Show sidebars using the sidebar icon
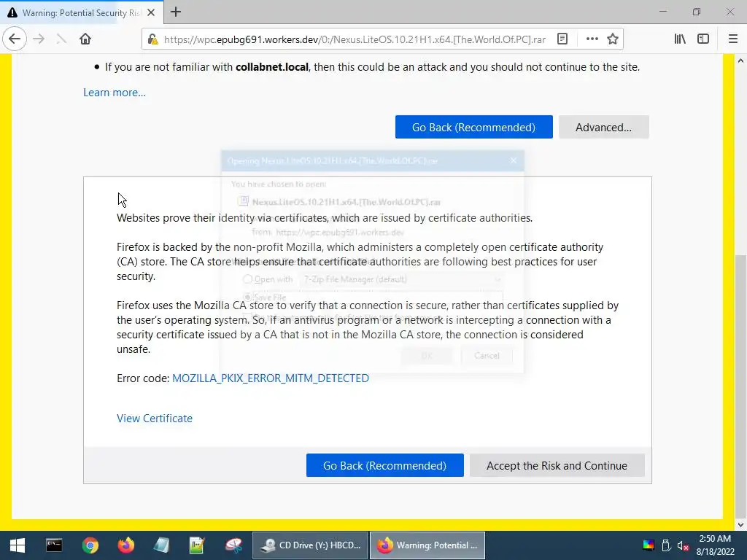747x560 pixels. tap(703, 39)
